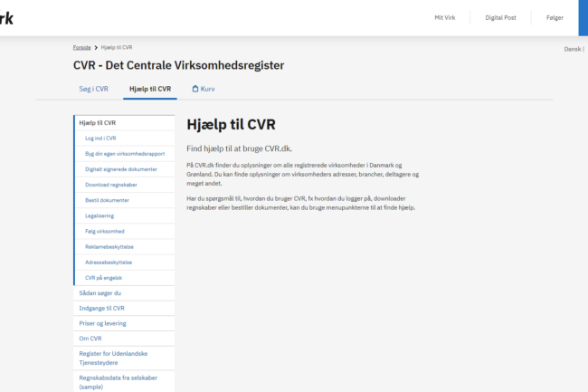Open Digital Post in the header
Viewport: 588px width, 392px height.
(x=500, y=18)
